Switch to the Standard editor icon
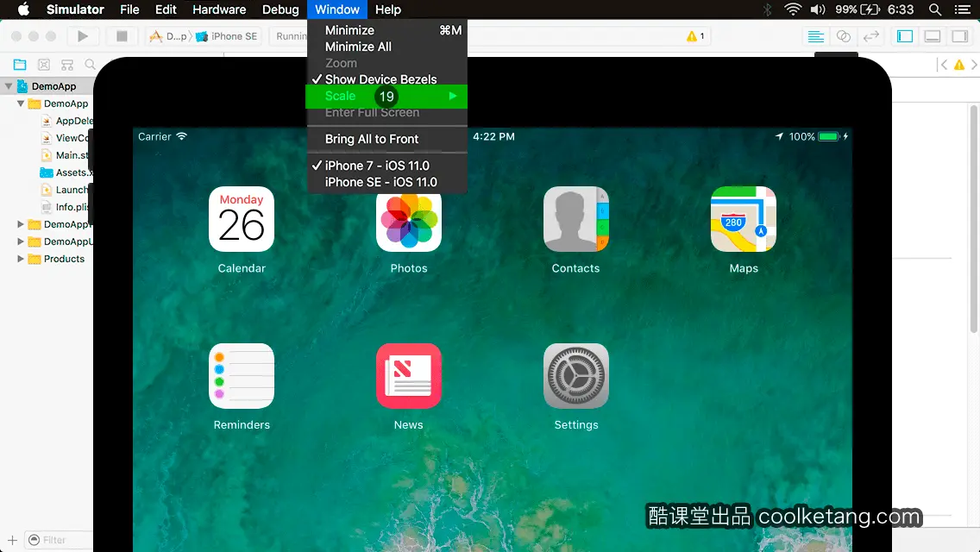This screenshot has height=552, width=980. pos(815,36)
